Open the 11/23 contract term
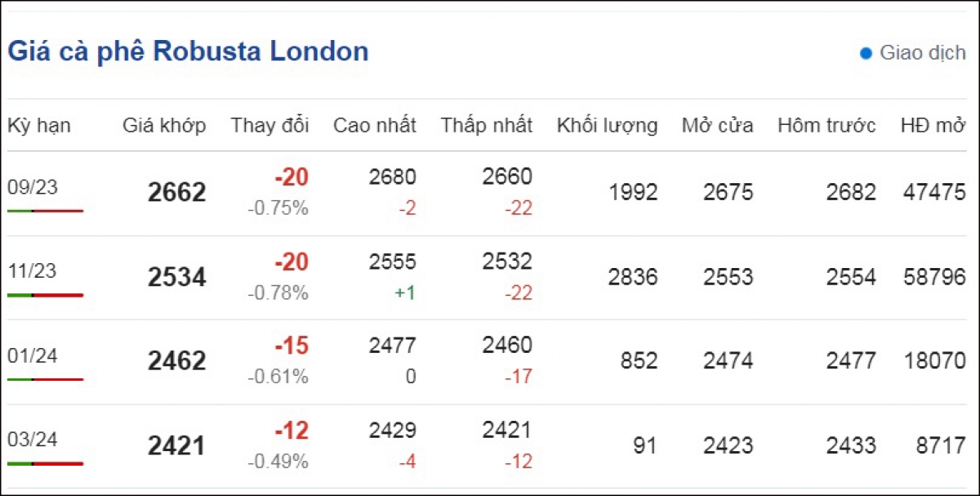This screenshot has width=980, height=496. 33,271
